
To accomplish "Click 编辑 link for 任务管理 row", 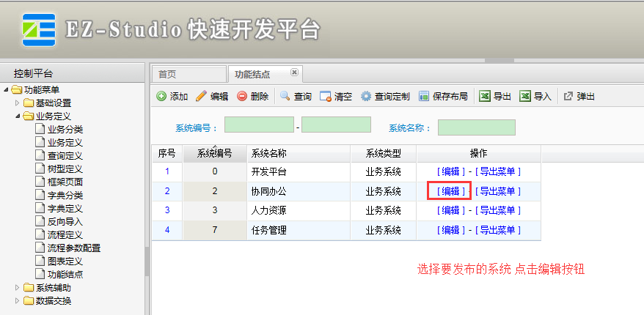I will pos(451,230).
